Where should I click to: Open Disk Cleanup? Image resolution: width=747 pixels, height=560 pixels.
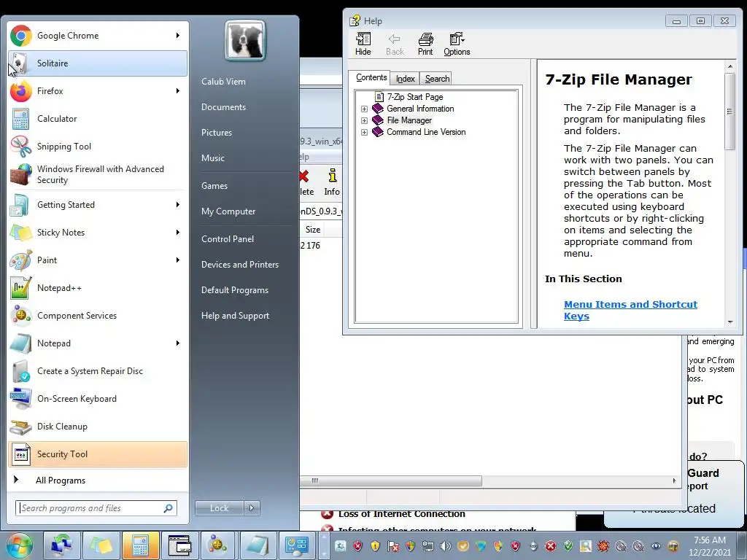98,426
